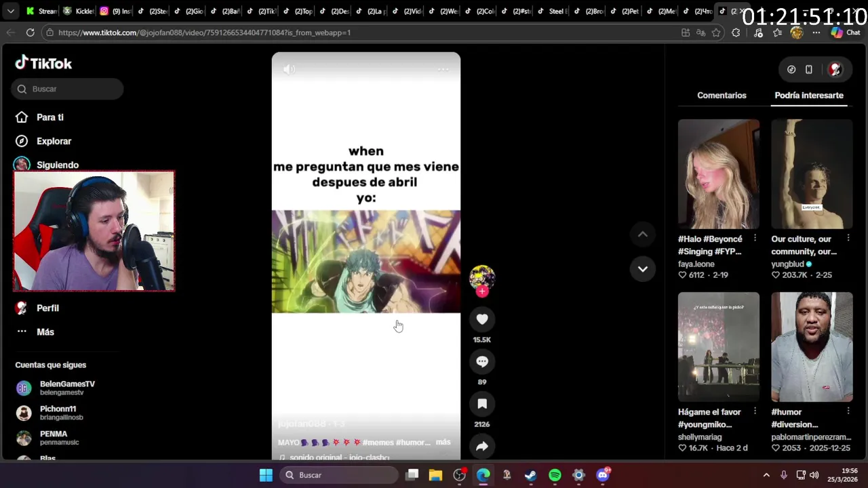Reload the page with the refresh button
The image size is (868, 488).
(31, 33)
